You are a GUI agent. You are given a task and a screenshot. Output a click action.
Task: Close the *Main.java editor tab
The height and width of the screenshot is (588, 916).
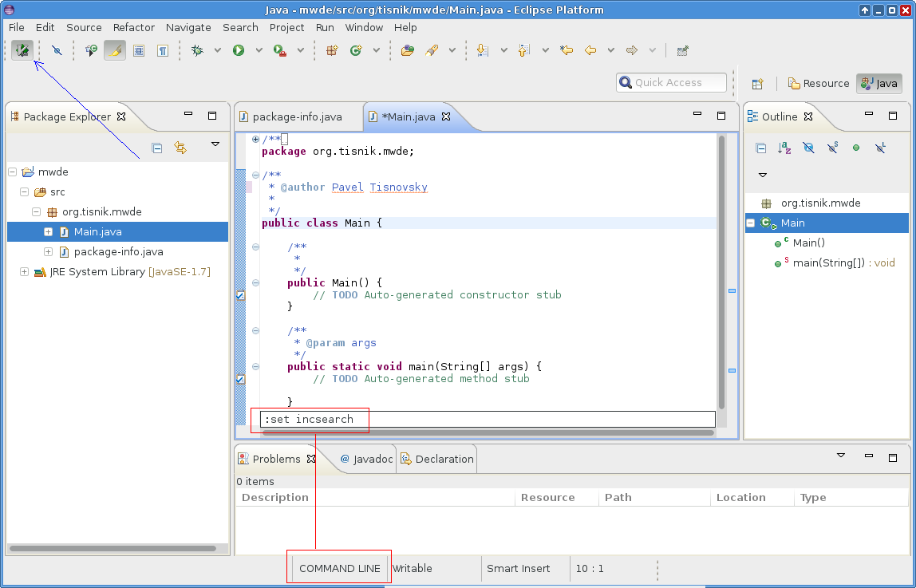(x=446, y=116)
